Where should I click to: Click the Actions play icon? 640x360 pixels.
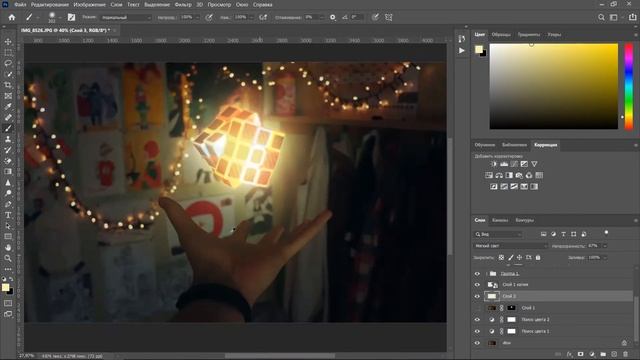462,51
